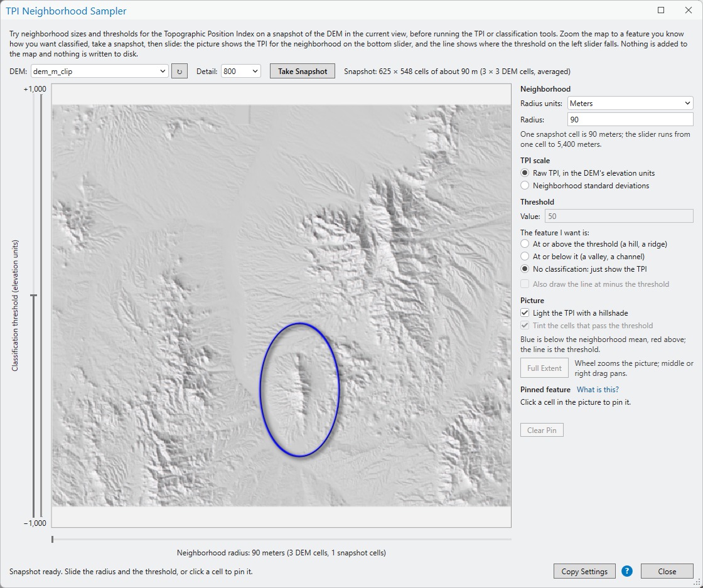Click the Copy Settings button
The image size is (703, 588).
(584, 572)
